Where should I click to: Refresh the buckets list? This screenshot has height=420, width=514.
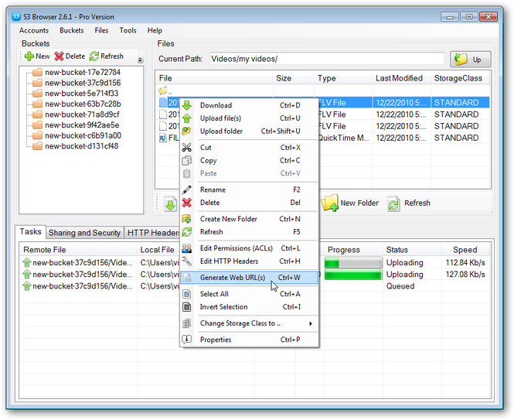[94, 56]
